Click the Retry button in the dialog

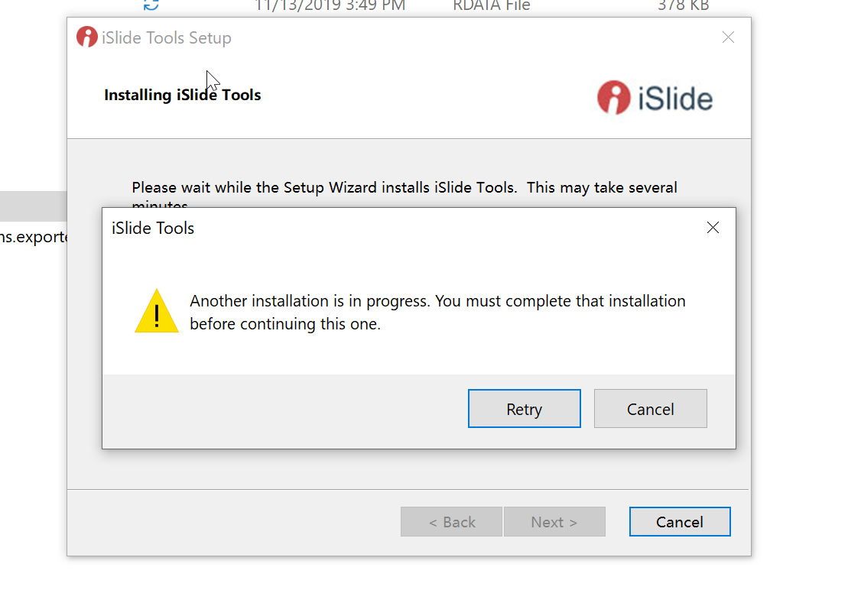[524, 409]
